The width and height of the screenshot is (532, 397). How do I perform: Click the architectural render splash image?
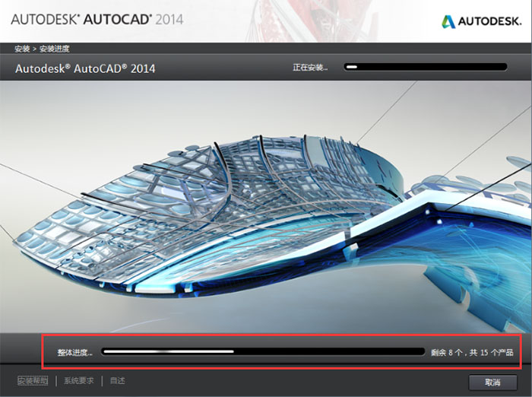coord(266,207)
